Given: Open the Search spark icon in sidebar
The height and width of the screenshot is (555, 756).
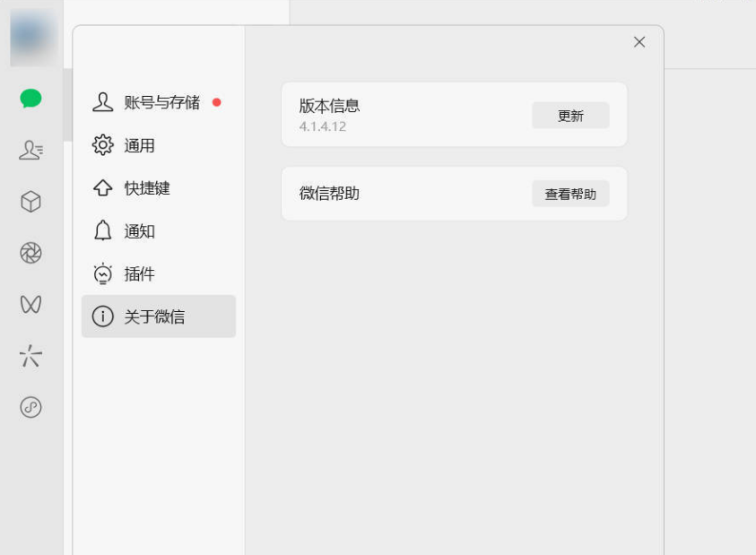Looking at the screenshot, I should pos(30,356).
